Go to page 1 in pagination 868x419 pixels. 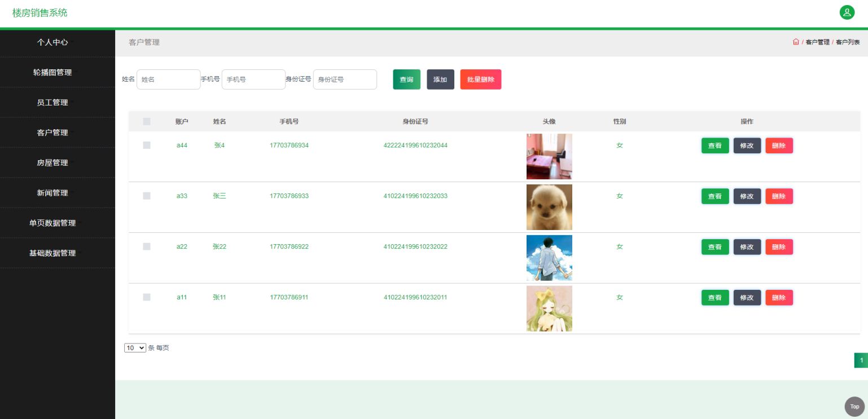point(861,360)
